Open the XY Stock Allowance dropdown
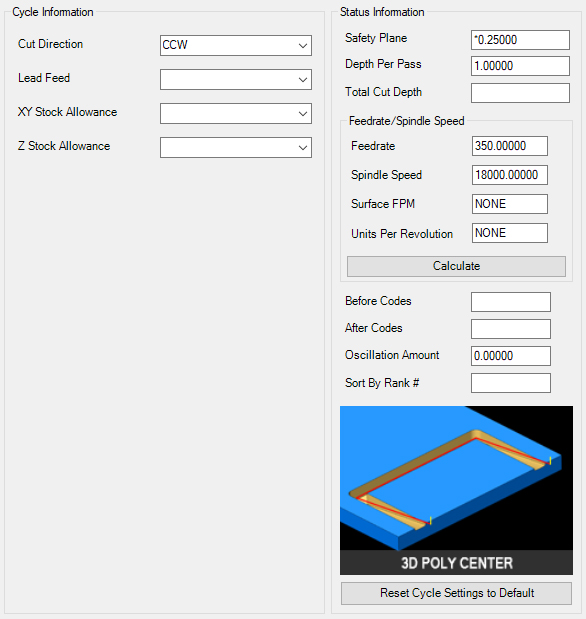 [236, 113]
